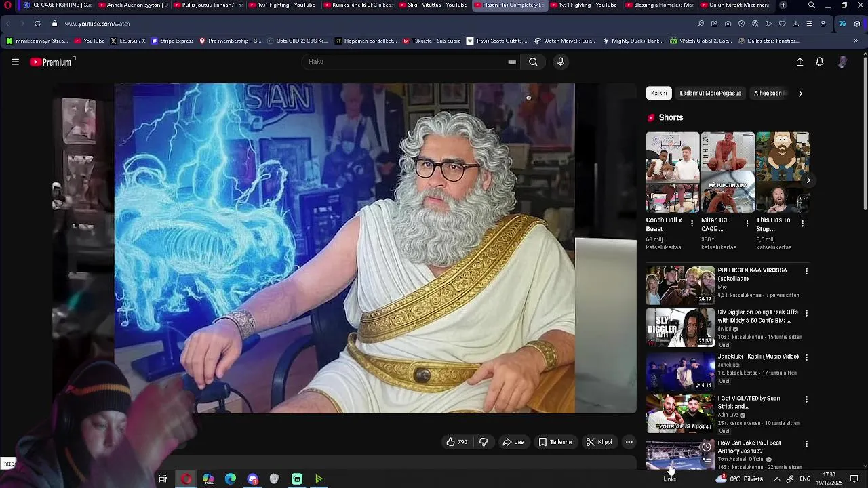Switch to Kuinka lähellä UFC oikeasti tab
Screen dimensions: 868x488
click(x=357, y=5)
